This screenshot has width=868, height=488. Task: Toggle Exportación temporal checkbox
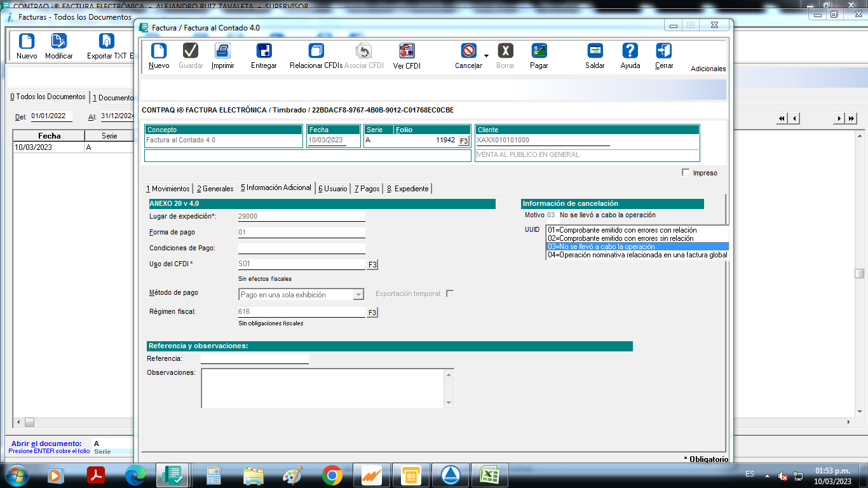click(450, 294)
